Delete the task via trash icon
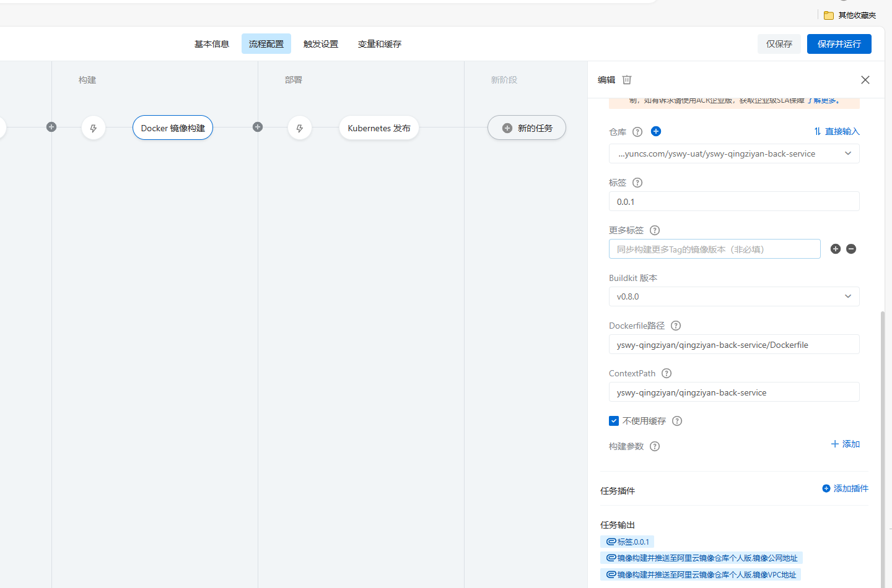892x588 pixels. point(627,80)
